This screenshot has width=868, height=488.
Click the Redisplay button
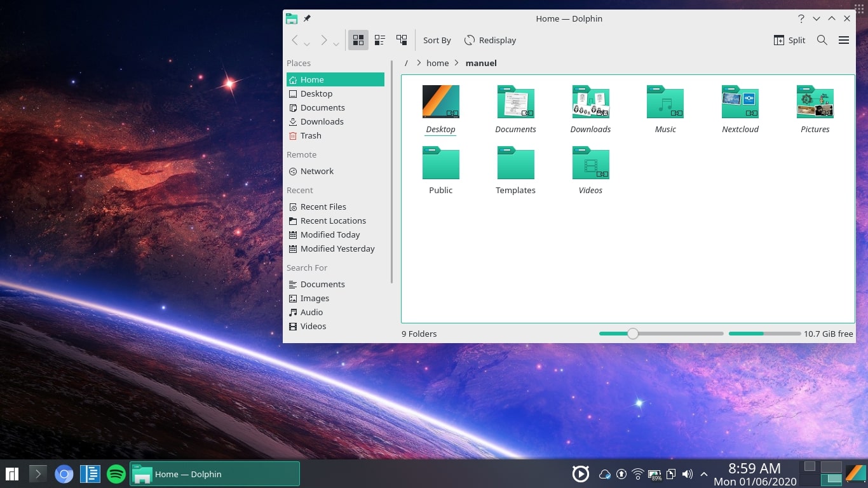490,40
